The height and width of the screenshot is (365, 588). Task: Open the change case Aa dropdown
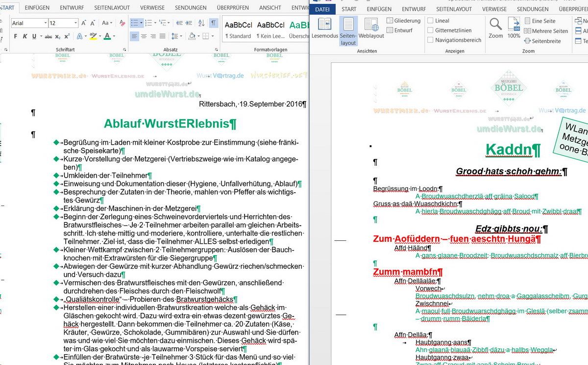pyautogui.click(x=106, y=23)
